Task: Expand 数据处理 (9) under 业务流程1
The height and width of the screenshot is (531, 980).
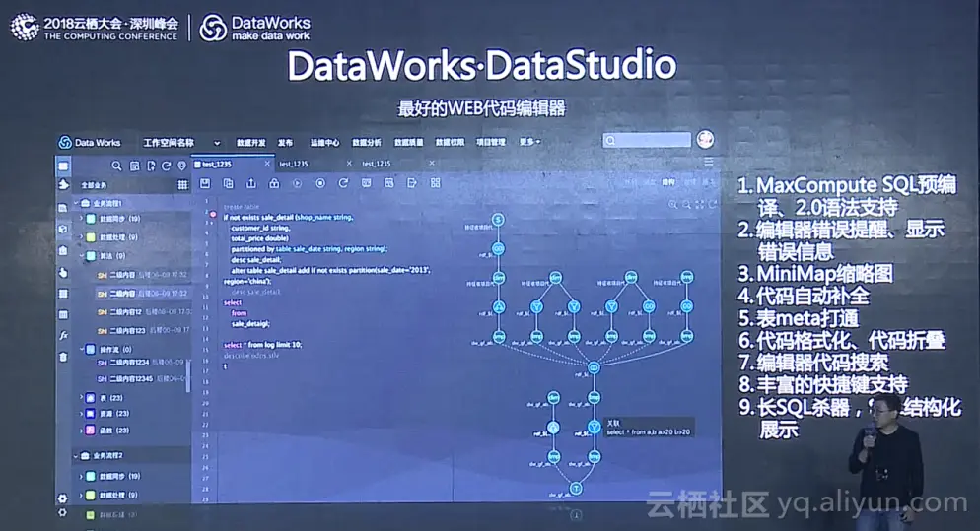Action: [x=81, y=237]
